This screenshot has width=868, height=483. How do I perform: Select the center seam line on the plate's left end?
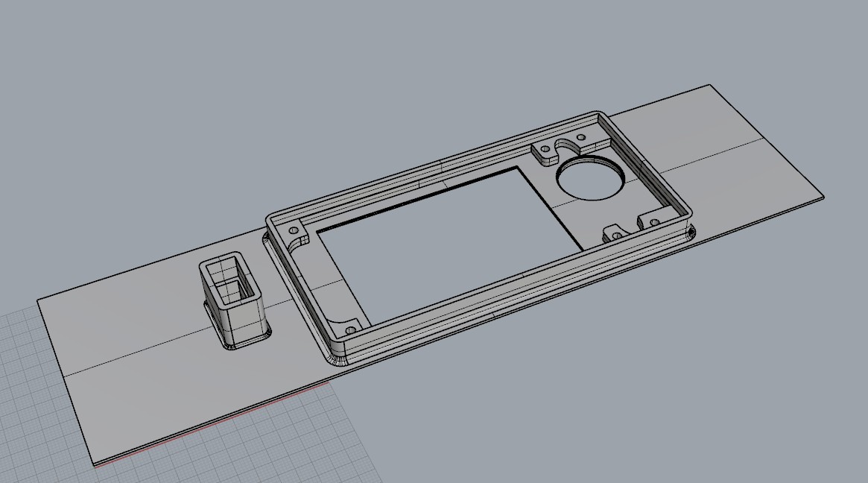(134, 356)
